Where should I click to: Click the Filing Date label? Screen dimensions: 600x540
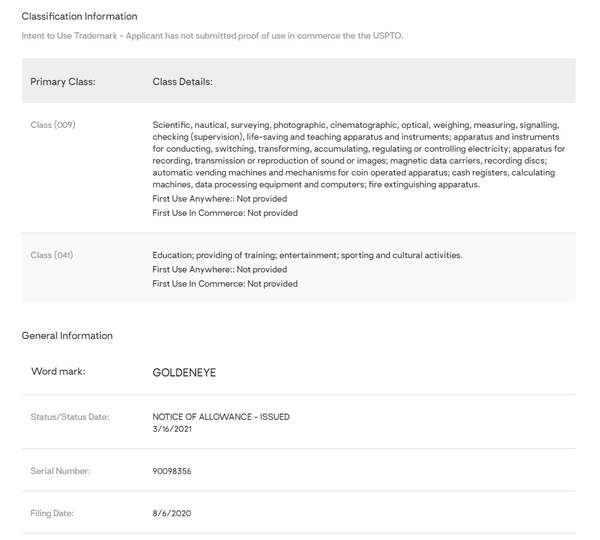[52, 513]
